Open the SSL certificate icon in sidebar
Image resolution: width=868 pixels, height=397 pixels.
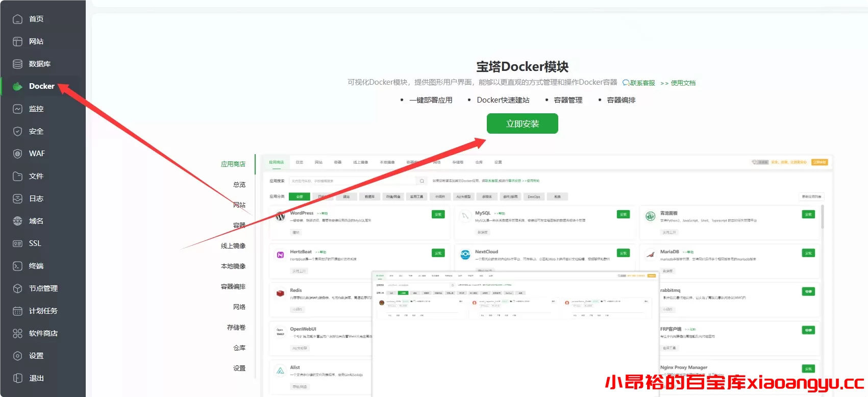17,243
